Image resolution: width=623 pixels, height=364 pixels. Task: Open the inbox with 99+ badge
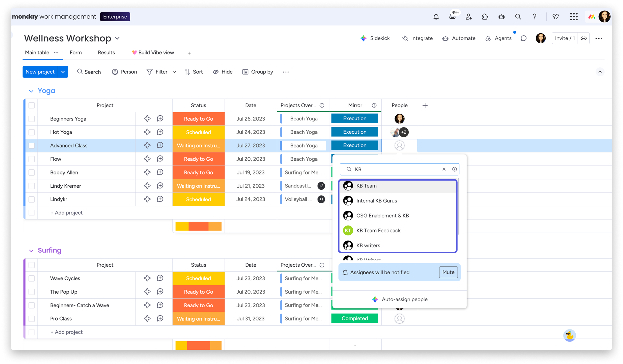click(x=452, y=17)
